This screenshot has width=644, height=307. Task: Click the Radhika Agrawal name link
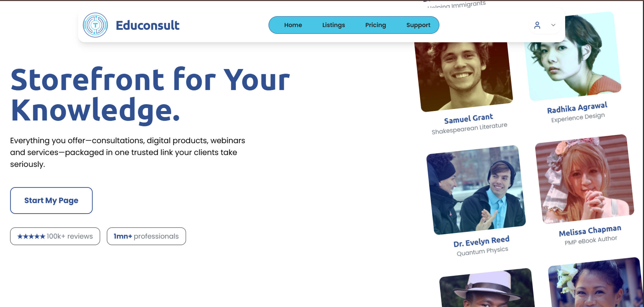click(x=577, y=108)
